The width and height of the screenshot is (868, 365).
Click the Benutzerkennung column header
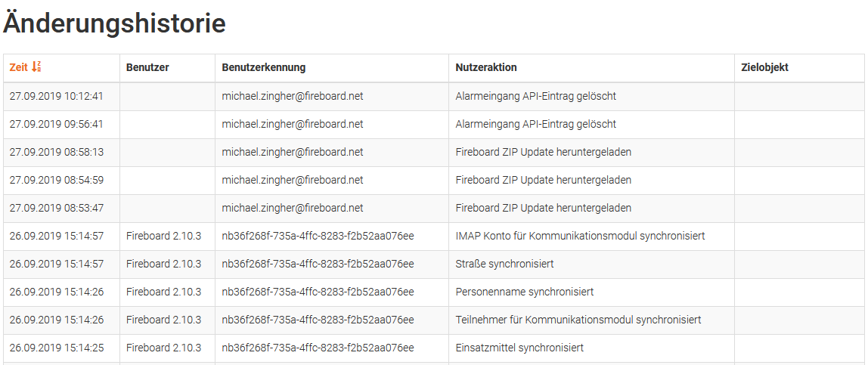(263, 67)
